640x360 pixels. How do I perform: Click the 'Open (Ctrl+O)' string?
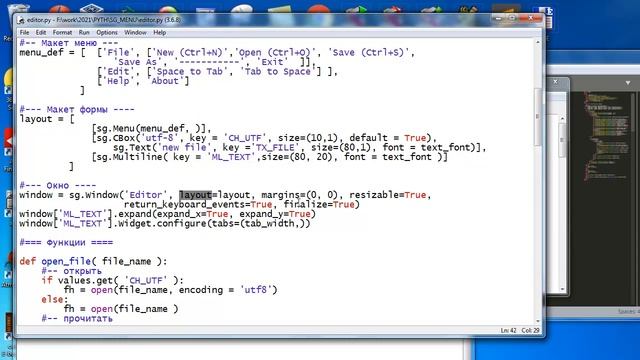[x=275, y=53]
